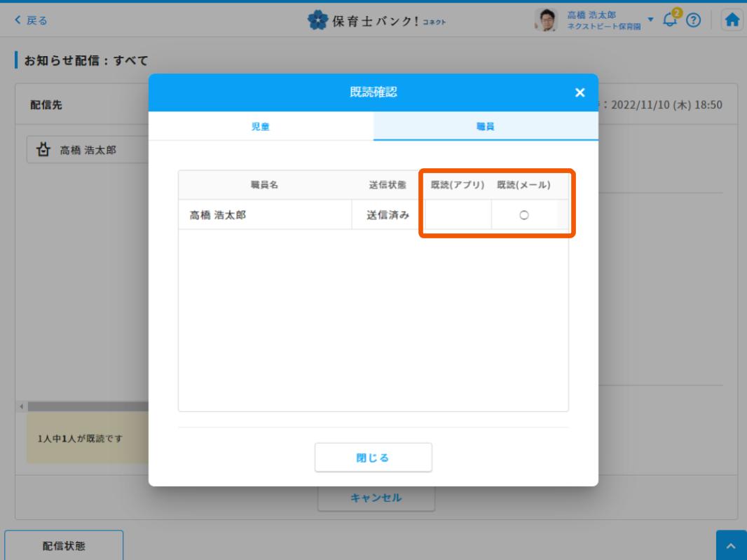
Task: Click the 既読(アプリ) column header
Action: (x=458, y=185)
